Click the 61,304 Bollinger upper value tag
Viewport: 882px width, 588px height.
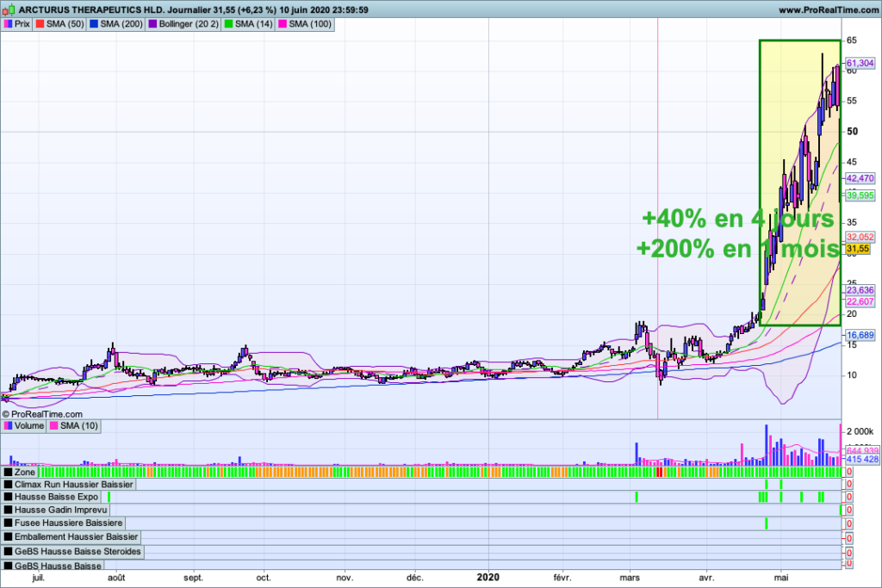pos(860,63)
